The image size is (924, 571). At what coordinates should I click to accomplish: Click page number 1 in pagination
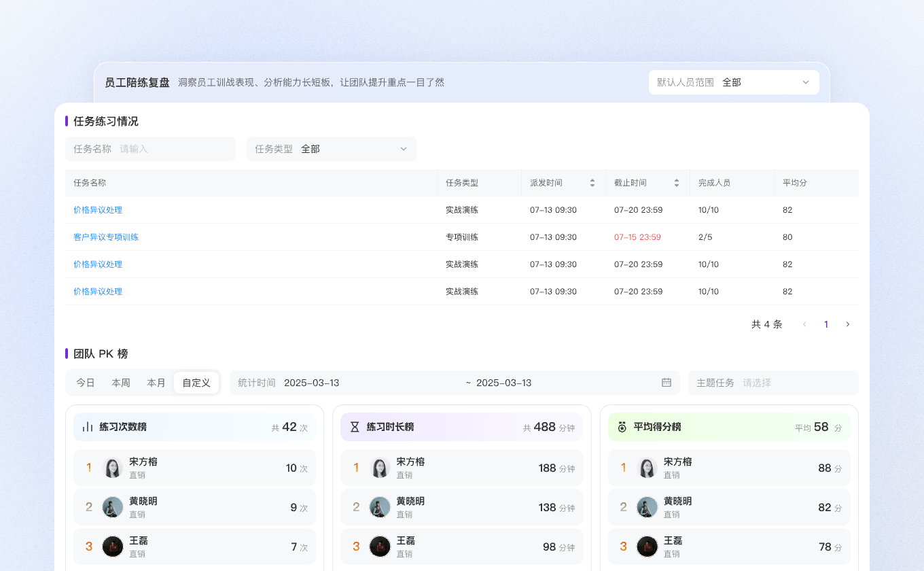(826, 324)
